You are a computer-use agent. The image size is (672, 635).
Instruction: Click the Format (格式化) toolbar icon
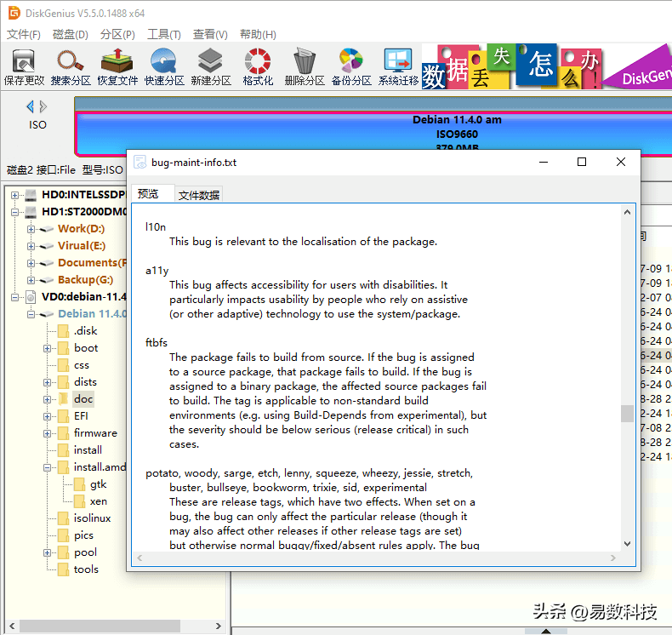(258, 66)
